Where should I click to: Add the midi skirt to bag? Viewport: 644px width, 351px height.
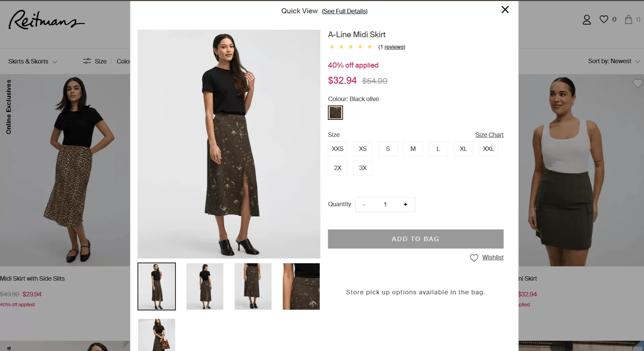pyautogui.click(x=415, y=239)
